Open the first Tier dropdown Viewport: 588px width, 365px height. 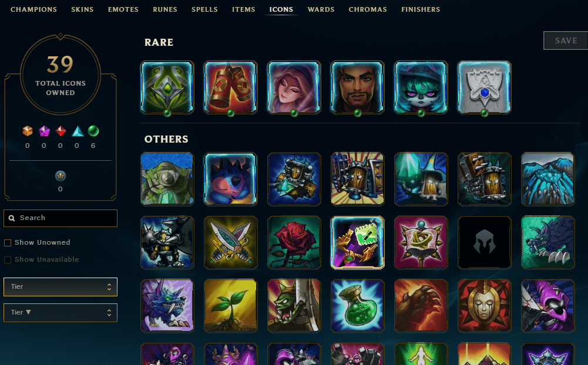coord(61,287)
